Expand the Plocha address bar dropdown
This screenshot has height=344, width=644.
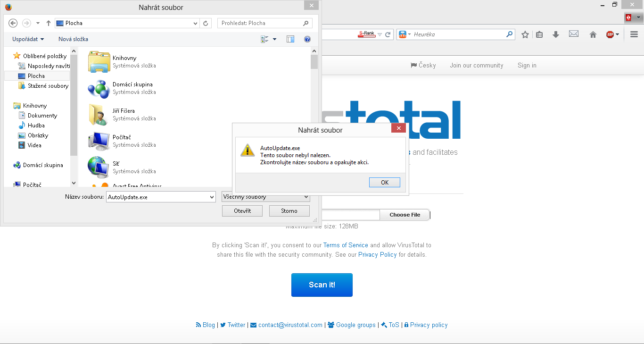[196, 23]
